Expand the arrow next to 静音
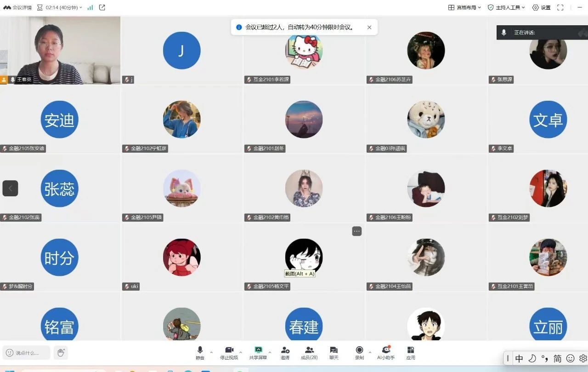This screenshot has height=372, width=588. (x=211, y=352)
